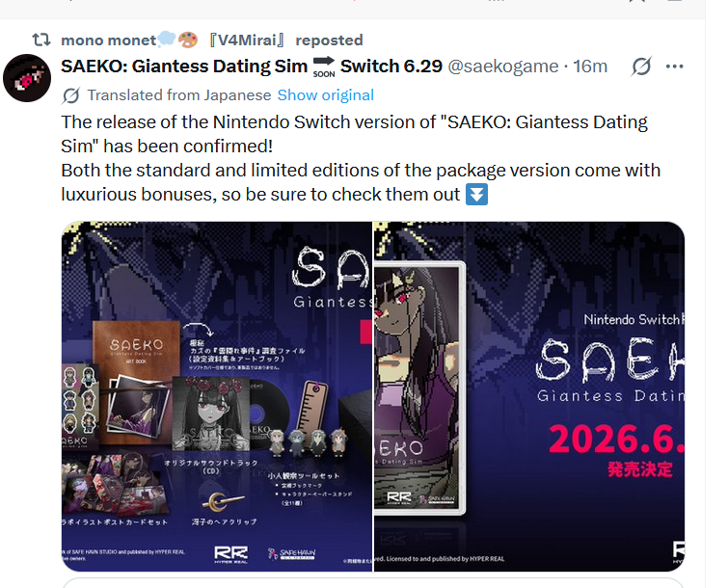This screenshot has width=728, height=588.
Task: Click the 'reposted' label
Action: click(329, 40)
